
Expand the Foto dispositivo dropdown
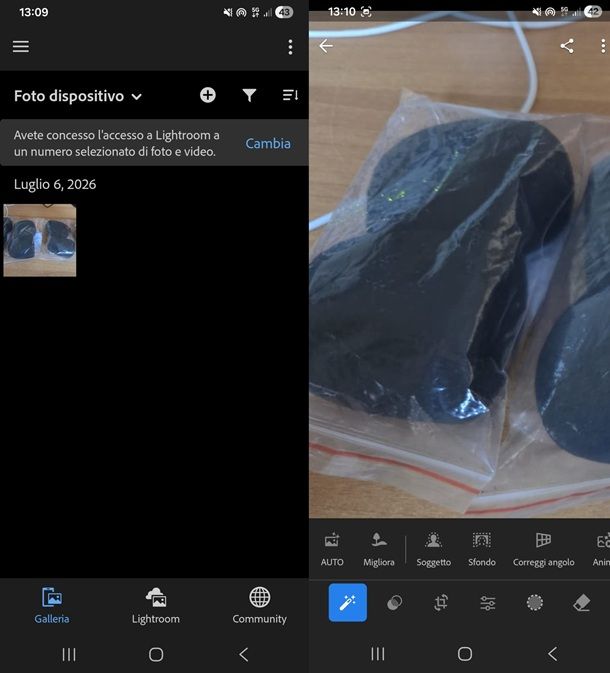click(78, 96)
